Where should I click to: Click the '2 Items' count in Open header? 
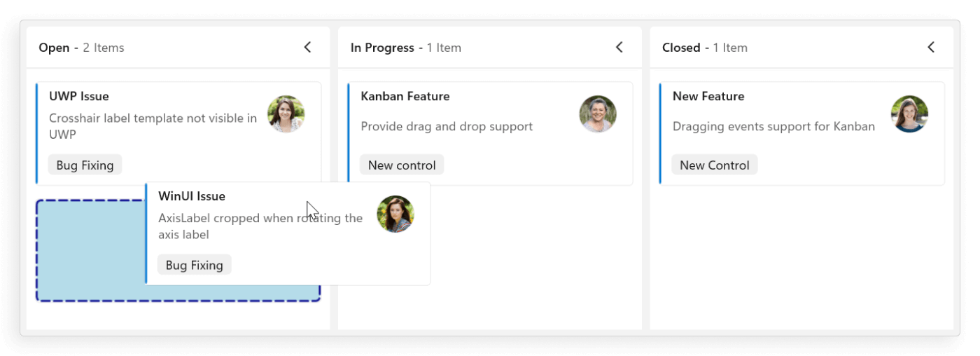point(104,48)
